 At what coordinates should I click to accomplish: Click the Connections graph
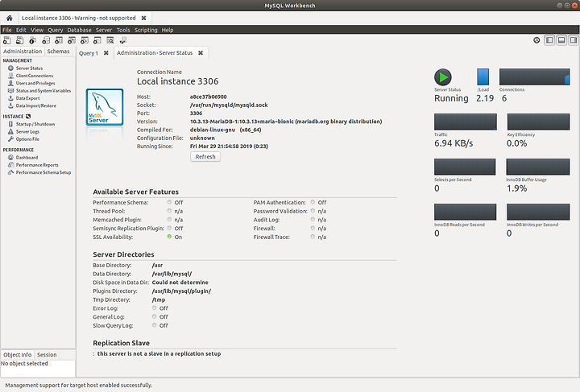[535, 76]
